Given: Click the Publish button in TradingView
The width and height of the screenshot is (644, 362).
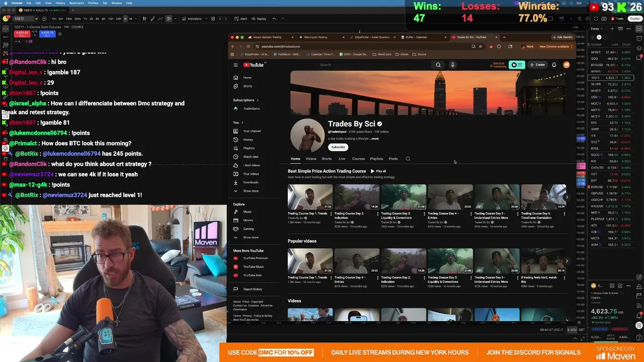Looking at the screenshot, I should coord(635,19).
